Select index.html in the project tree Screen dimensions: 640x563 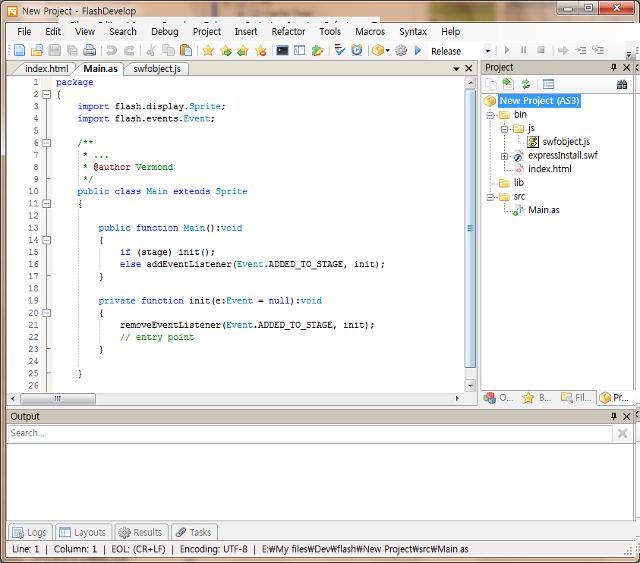pos(549,169)
